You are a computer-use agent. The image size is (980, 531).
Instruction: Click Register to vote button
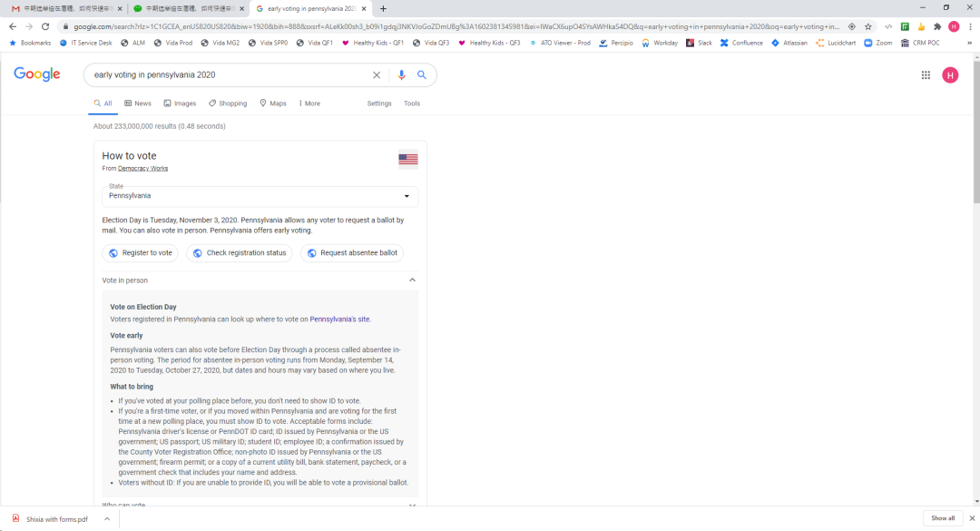click(141, 253)
